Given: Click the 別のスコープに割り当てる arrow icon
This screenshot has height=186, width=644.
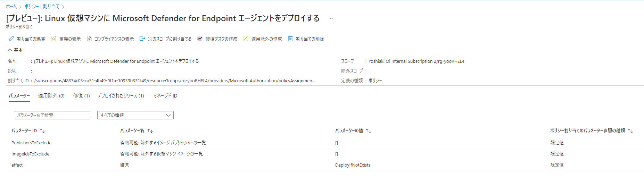Looking at the screenshot, I should click(x=142, y=39).
